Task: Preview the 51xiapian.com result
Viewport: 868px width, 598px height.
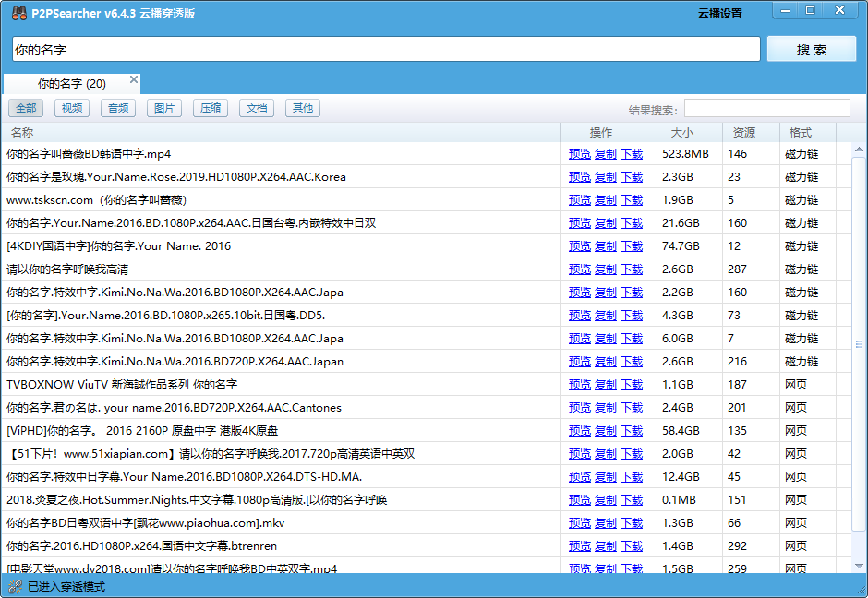Action: (x=580, y=454)
